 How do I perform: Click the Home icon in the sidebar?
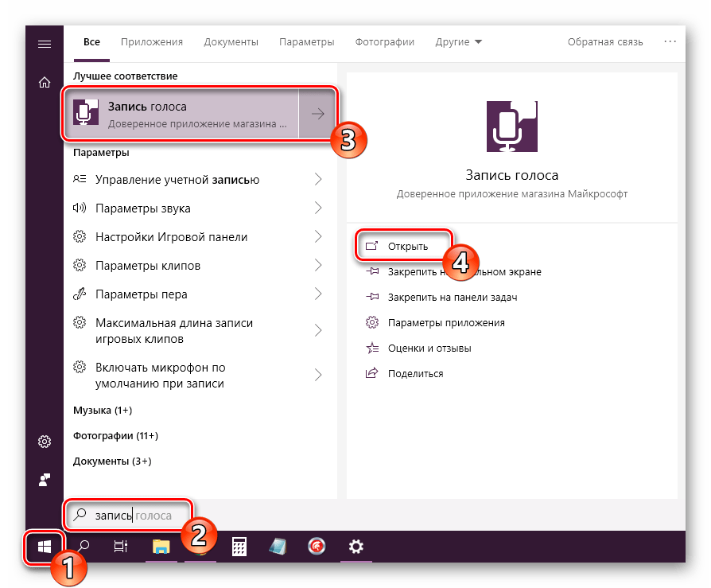(45, 82)
